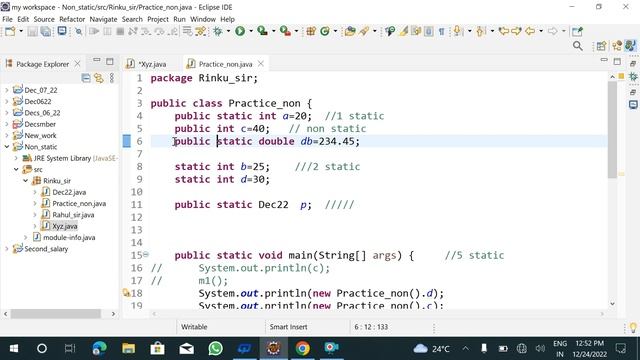Screen dimensions: 640x360
Task: Click the Terminate (stop) icon
Action: (x=120, y=31)
